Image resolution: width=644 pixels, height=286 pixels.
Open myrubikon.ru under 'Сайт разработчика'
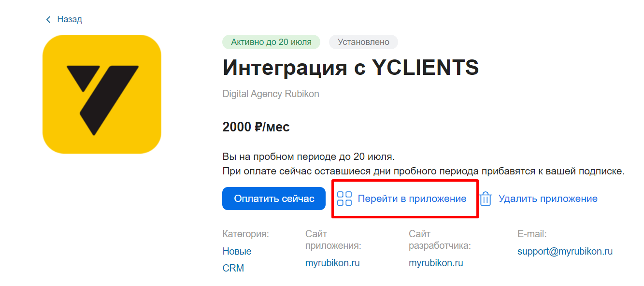[x=436, y=263]
